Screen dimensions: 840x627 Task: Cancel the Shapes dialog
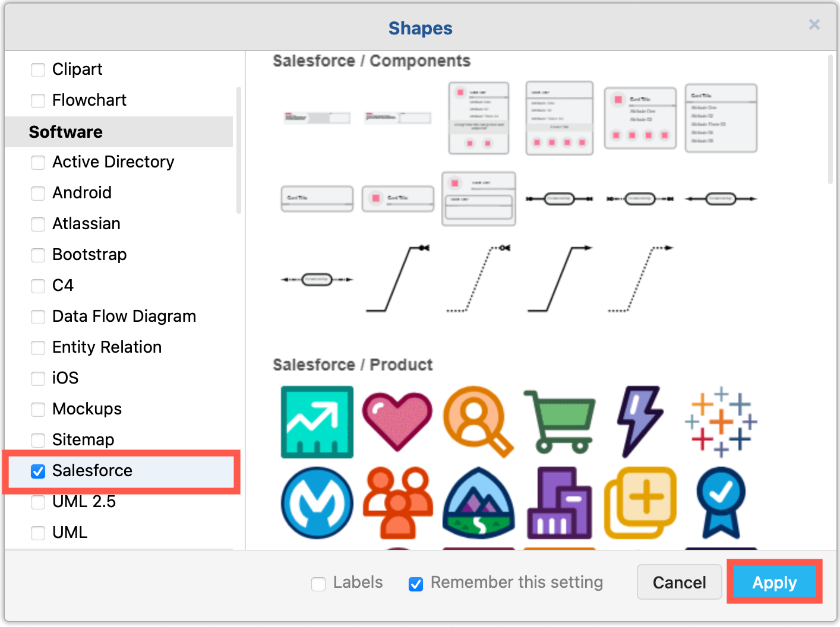pos(679,582)
